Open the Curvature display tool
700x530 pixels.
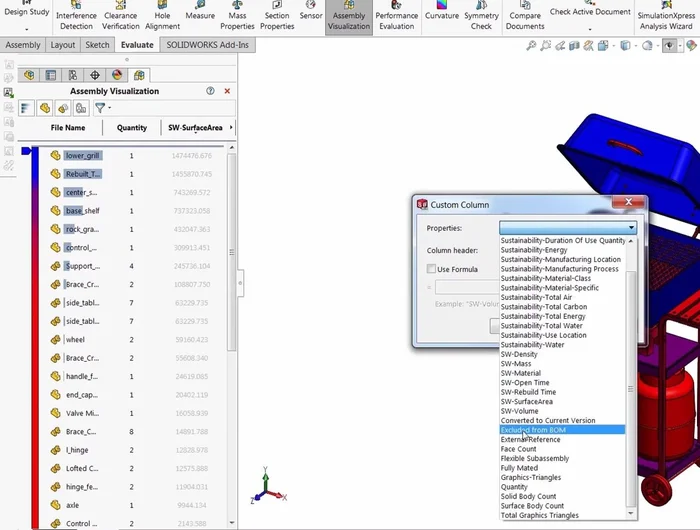point(441,14)
